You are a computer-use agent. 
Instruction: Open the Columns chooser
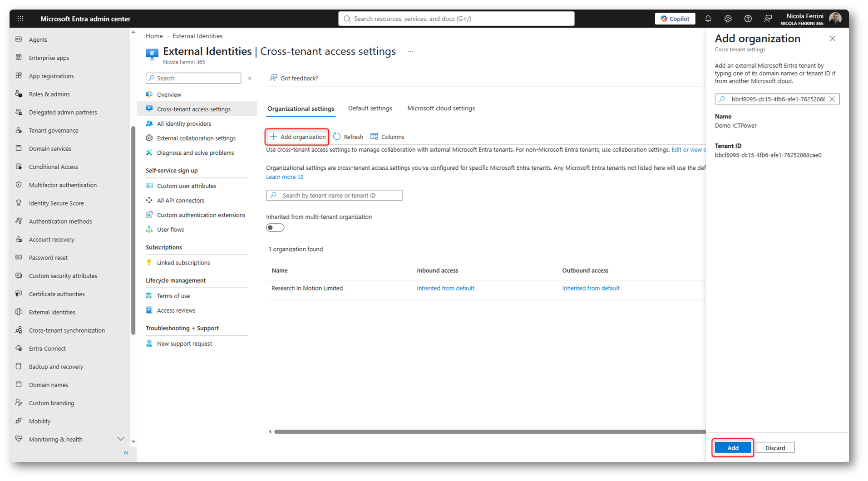click(387, 137)
